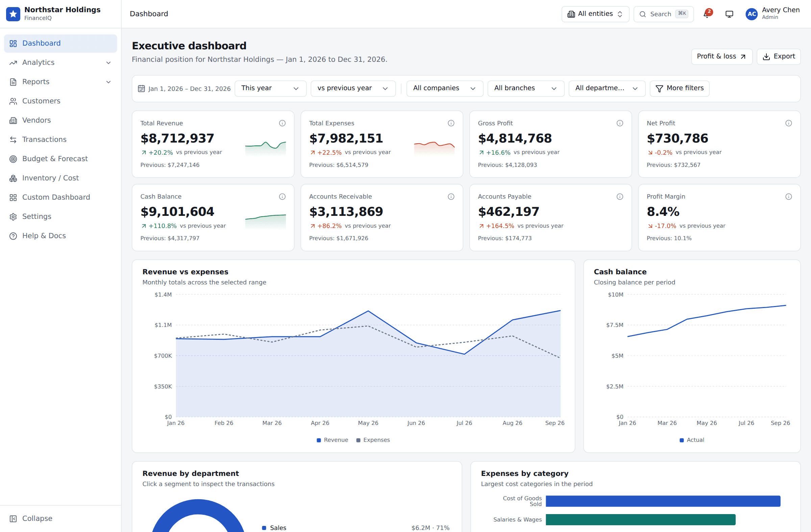Click the info icon on Profit Margin card
The width and height of the screenshot is (811, 532).
[x=788, y=197]
